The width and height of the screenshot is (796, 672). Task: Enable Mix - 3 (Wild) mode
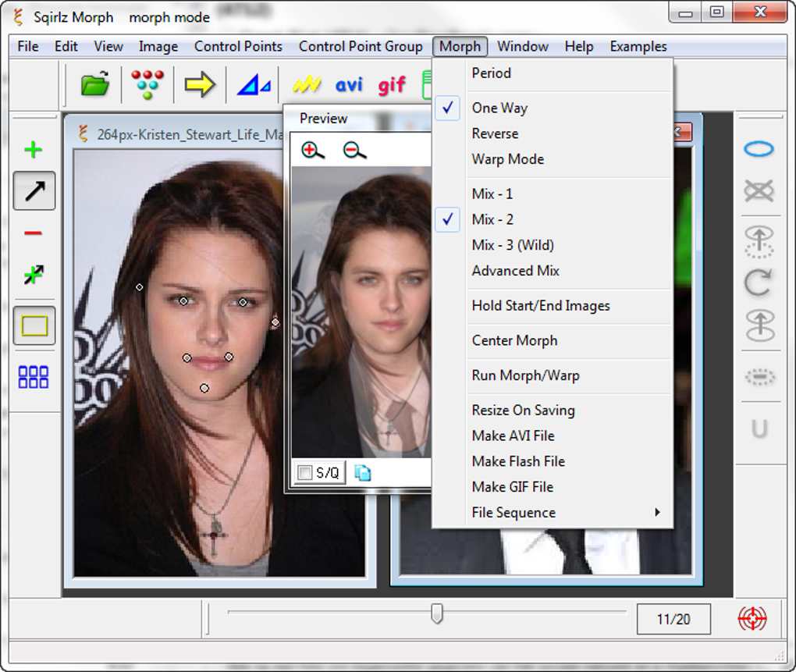coord(512,244)
